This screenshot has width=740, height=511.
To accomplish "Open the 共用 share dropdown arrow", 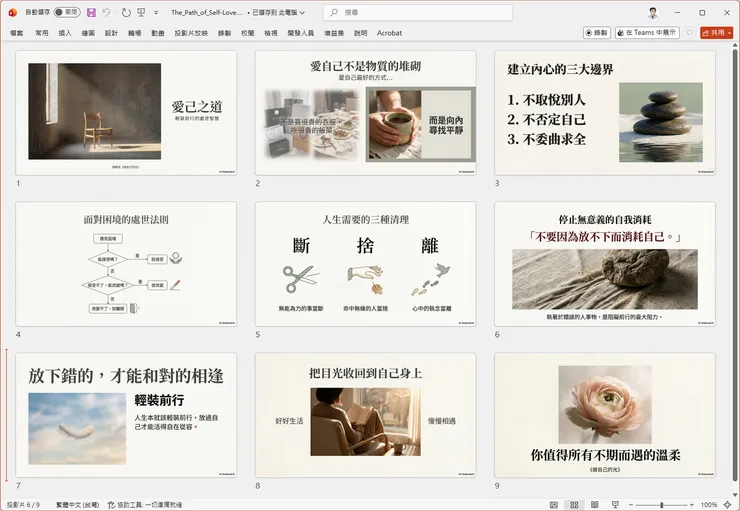I will [730, 33].
